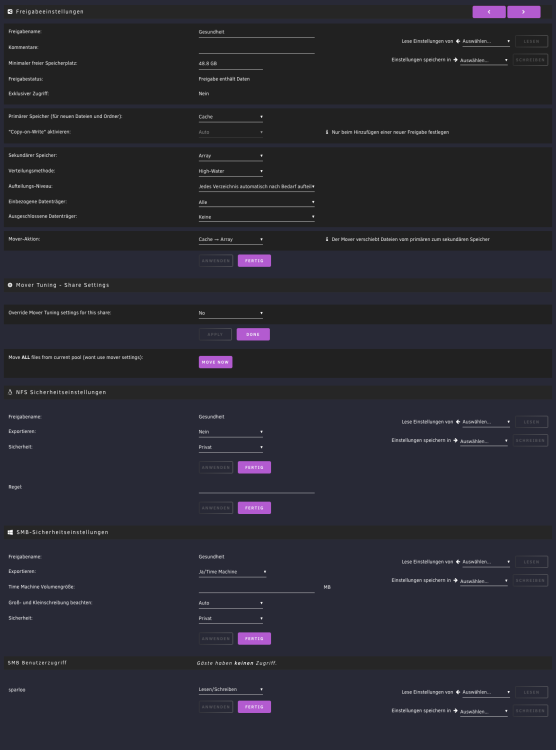Click info icon beside Mover verschiebt note
Image resolution: width=556 pixels, height=750 pixels.
(327, 239)
